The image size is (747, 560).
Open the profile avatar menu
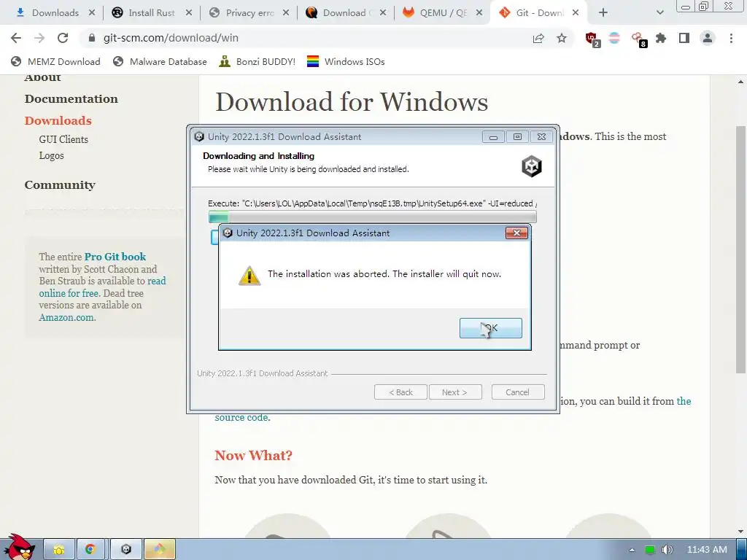(x=708, y=38)
